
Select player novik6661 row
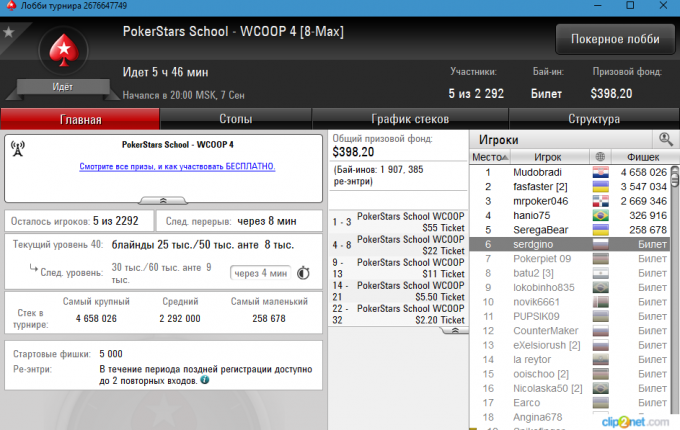coord(570,302)
